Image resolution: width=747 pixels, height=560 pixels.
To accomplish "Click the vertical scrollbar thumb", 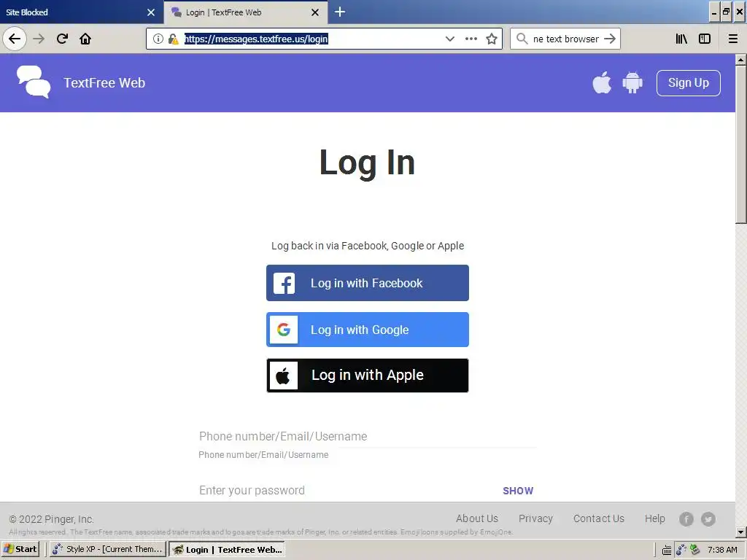I will click(x=741, y=144).
